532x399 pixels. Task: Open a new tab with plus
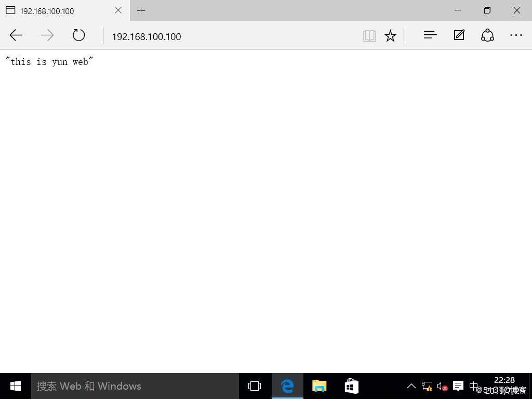pos(141,11)
